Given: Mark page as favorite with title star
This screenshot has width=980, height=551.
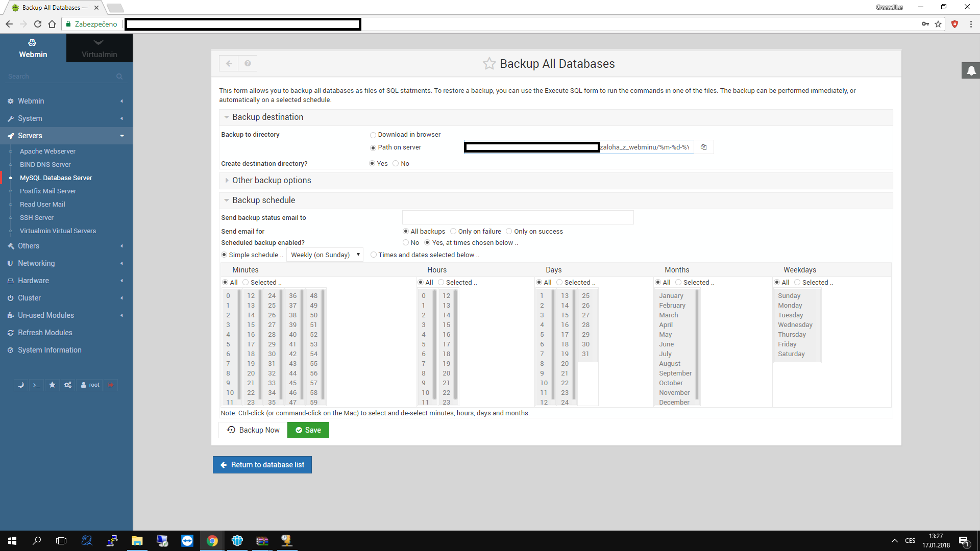Looking at the screenshot, I should click(x=489, y=64).
